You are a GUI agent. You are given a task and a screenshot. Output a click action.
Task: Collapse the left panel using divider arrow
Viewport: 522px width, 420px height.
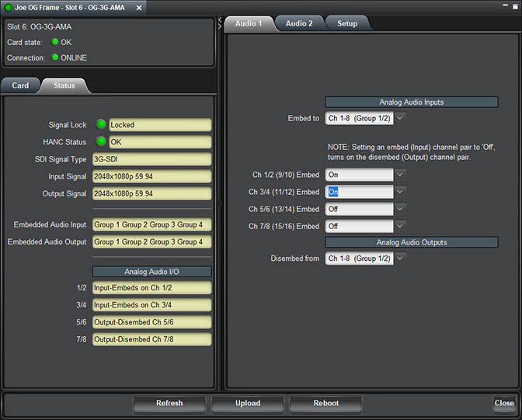pos(220,19)
